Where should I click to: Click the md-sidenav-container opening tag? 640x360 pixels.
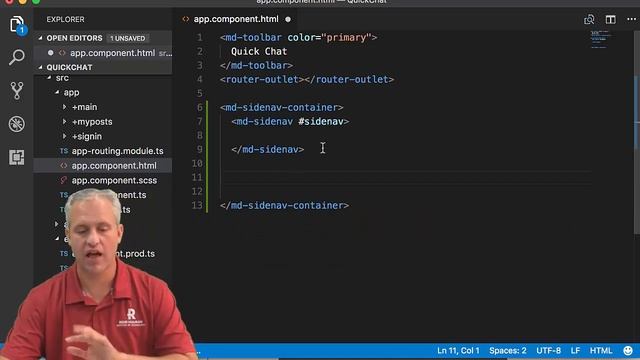282,107
